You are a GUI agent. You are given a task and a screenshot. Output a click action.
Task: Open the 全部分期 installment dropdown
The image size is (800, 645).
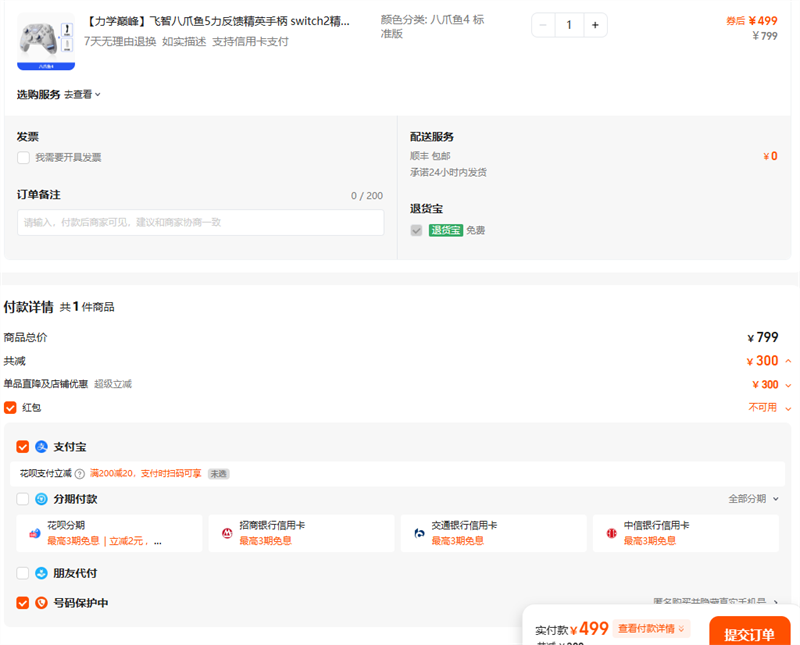pyautogui.click(x=750, y=498)
